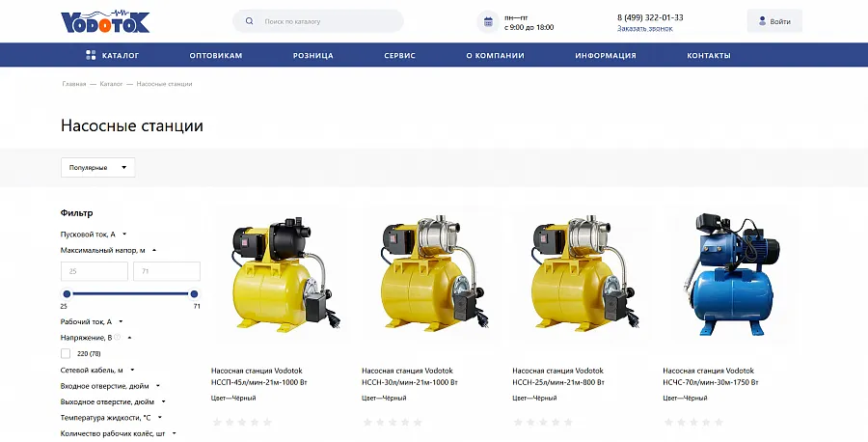The height and width of the screenshot is (442, 868).
Task: Expand the Сетевой кабель, м filter
Action: click(97, 370)
